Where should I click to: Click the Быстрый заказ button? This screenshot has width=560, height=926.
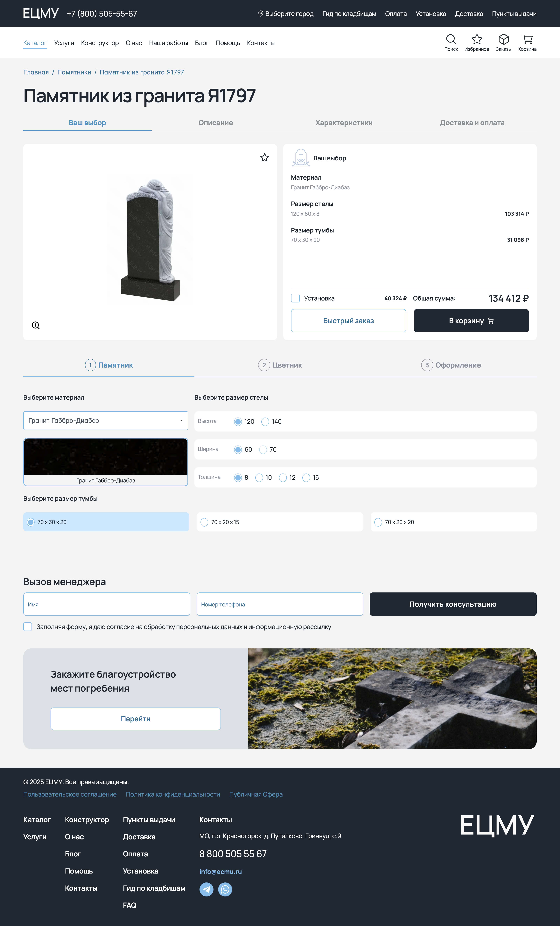coord(348,321)
